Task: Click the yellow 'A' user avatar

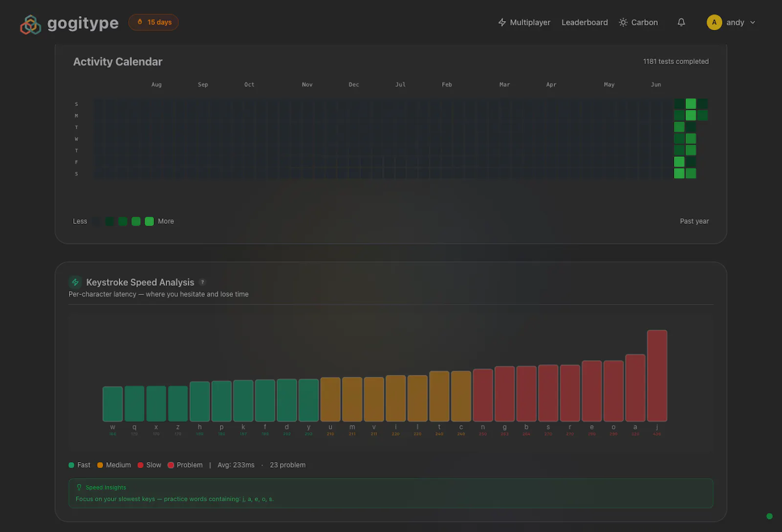Action: point(714,22)
